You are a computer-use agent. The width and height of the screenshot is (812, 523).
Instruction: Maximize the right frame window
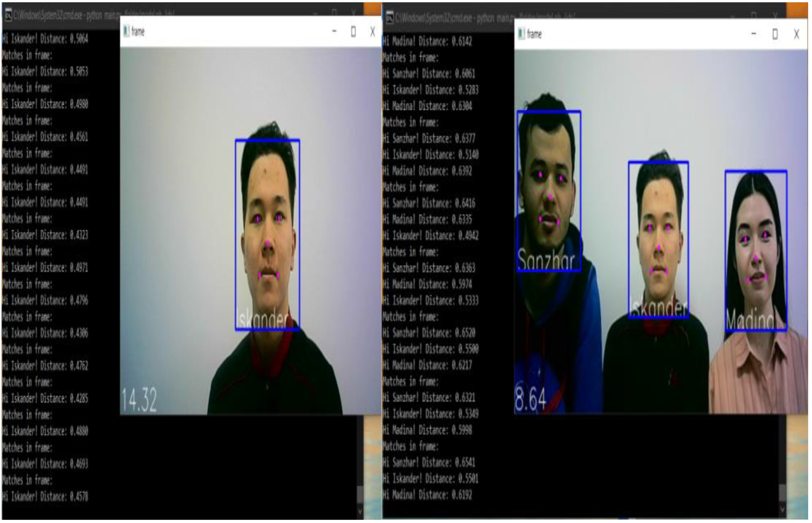click(775, 34)
